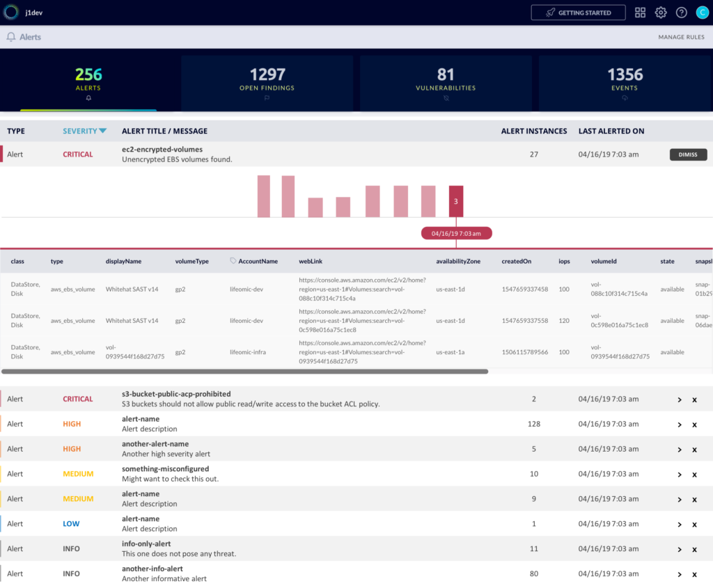
Task: Click the Alerts bell icon in header
Action: 11,37
